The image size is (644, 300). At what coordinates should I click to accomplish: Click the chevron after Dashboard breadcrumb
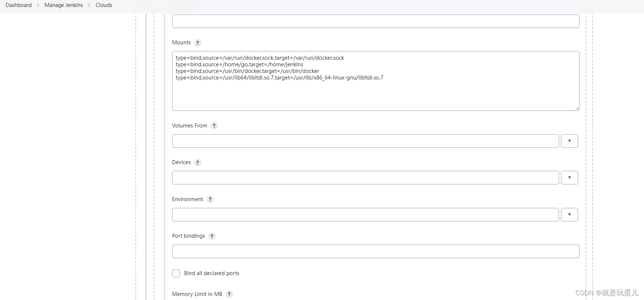tap(38, 5)
